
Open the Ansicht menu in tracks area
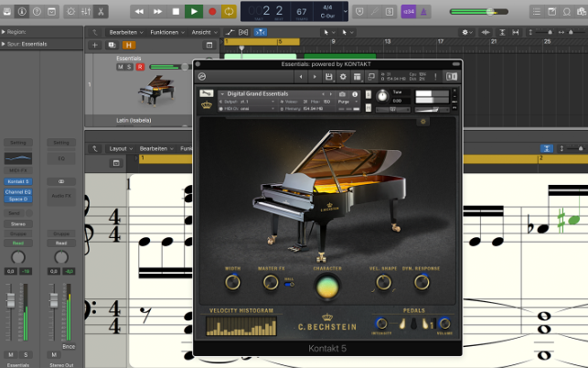tap(204, 32)
